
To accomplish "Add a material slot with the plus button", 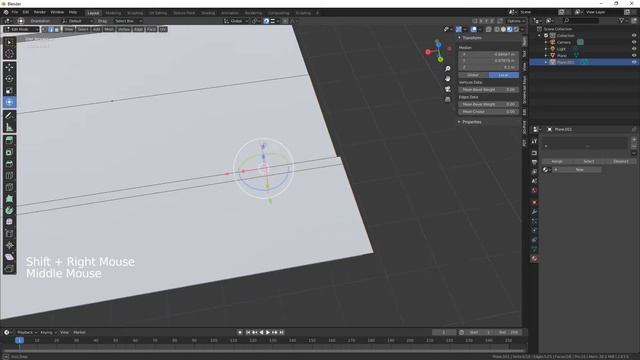I will coord(633,140).
